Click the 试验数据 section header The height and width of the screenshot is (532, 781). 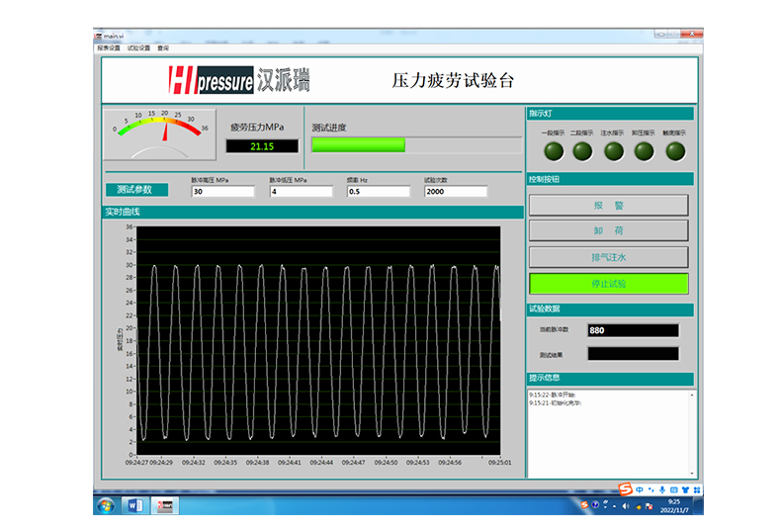[x=610, y=309]
